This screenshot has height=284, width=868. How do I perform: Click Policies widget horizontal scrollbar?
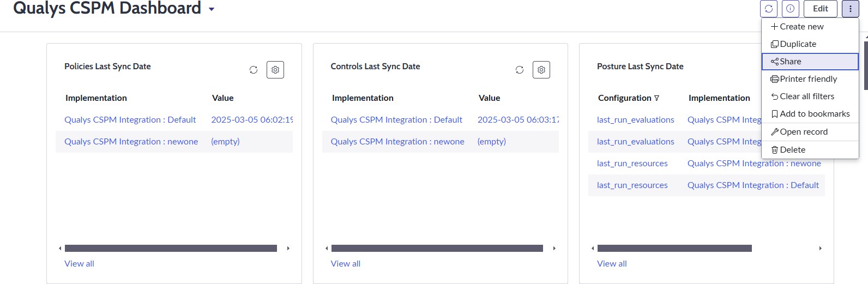tap(171, 249)
